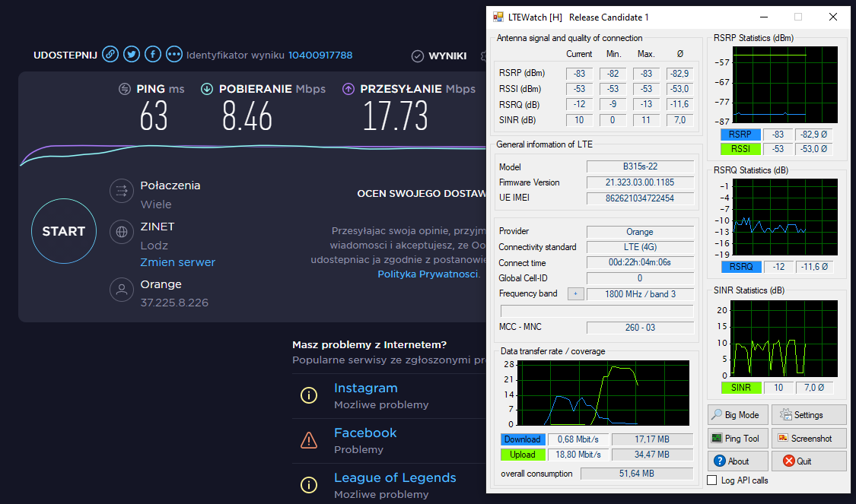Click the blue RSRP legend swatch
This screenshot has height=504, width=856.
(x=740, y=135)
